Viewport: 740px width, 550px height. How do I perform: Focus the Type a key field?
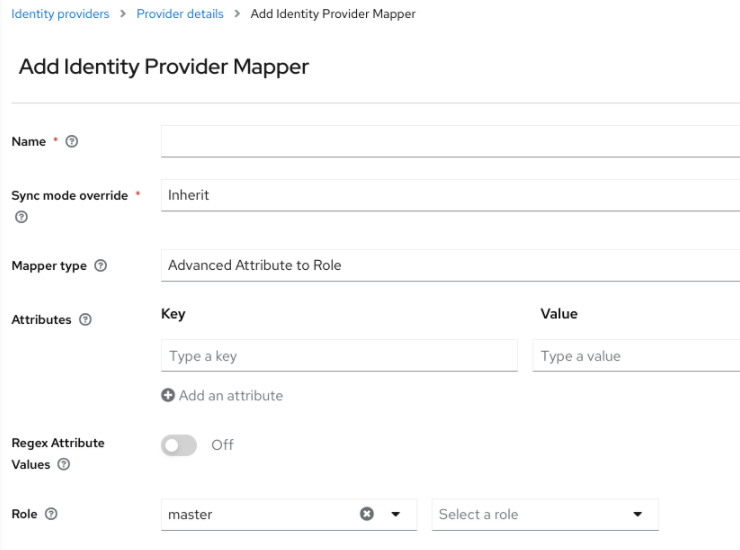339,356
